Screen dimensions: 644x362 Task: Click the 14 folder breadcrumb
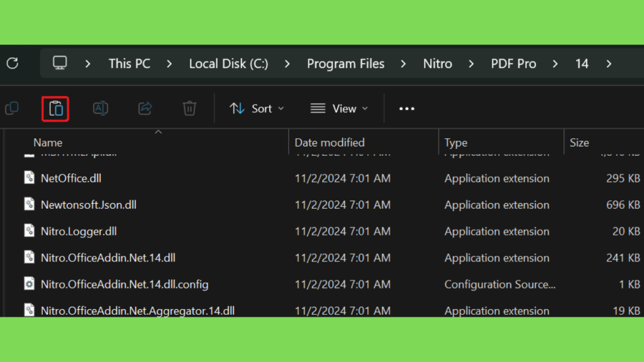click(582, 63)
